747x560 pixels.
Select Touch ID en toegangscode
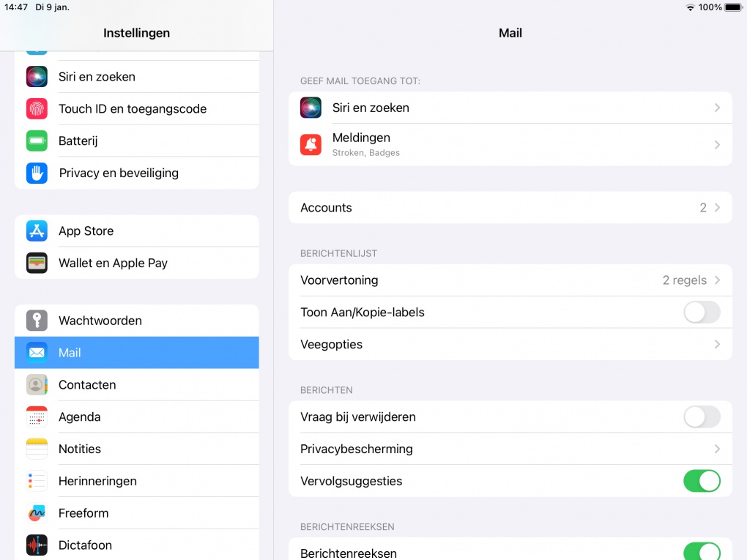(137, 108)
